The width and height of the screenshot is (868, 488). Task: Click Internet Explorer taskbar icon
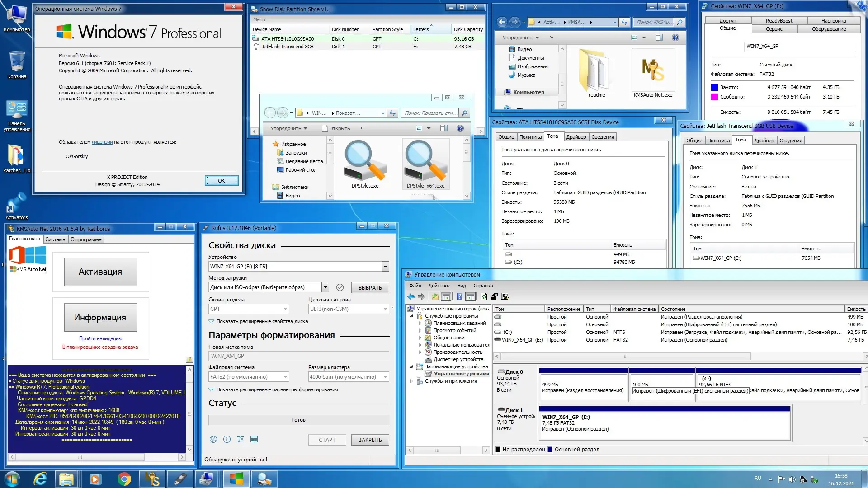pyautogui.click(x=40, y=479)
